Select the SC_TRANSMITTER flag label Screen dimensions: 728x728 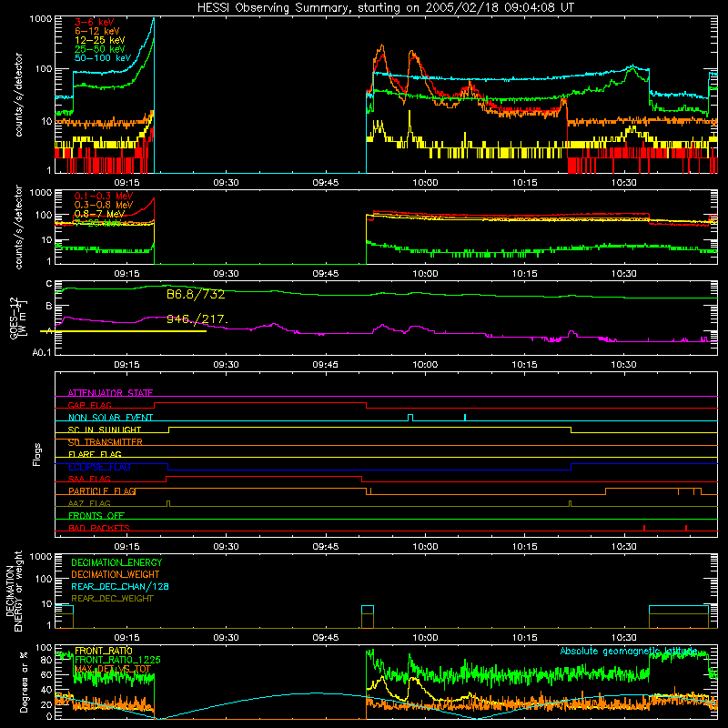(x=106, y=442)
